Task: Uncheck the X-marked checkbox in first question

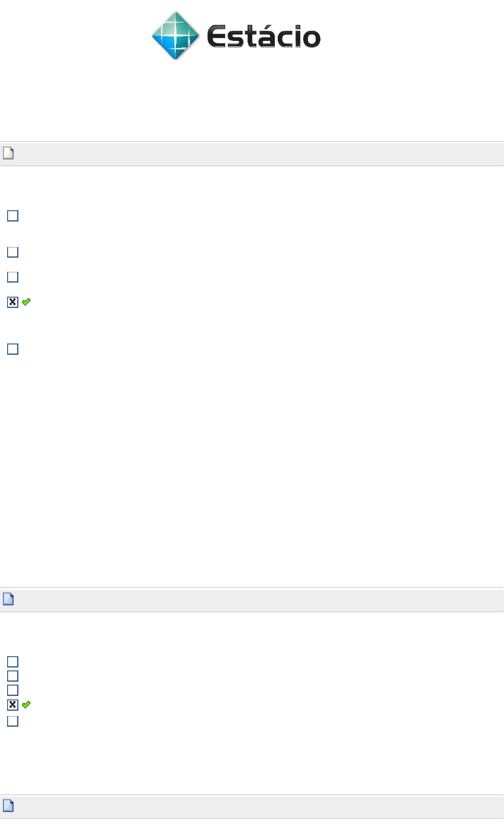Action: [12, 302]
